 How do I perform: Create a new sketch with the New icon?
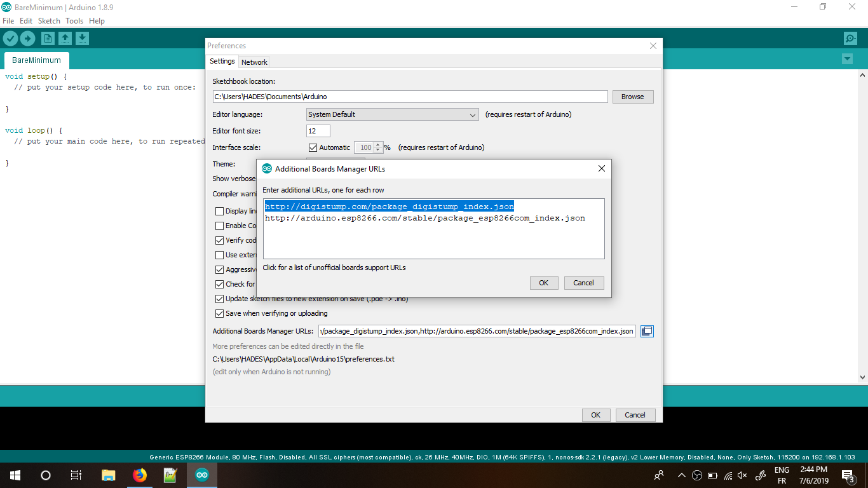pos(47,38)
